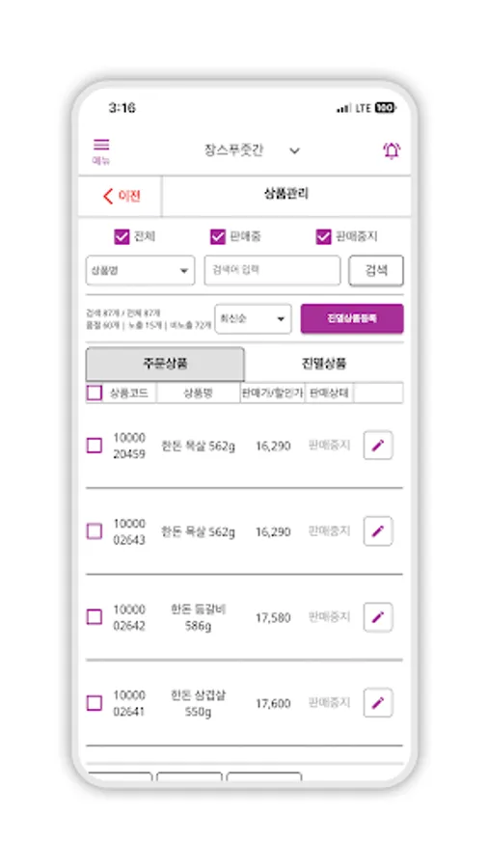Go back using the 이전 arrow
This screenshot has width=488, height=868.
point(122,196)
